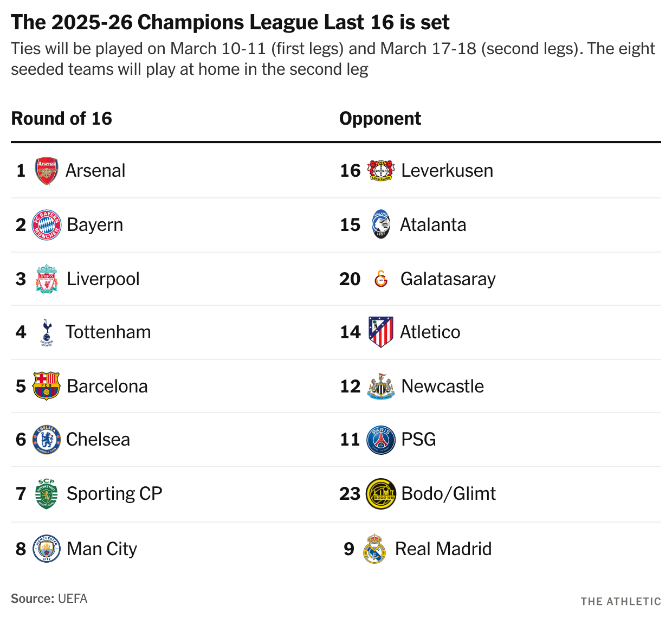Click the Atalanta club badge
This screenshot has width=672, height=618.
(381, 224)
